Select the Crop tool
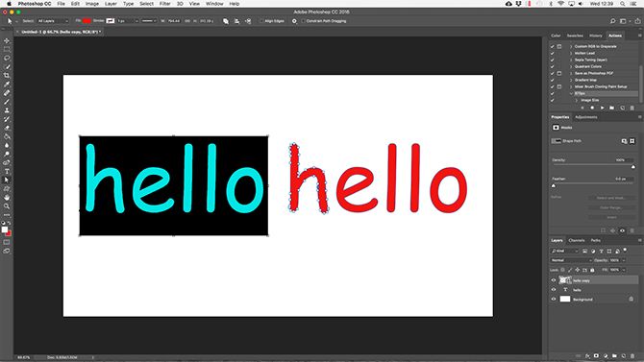Viewport: 644px width, 362px height. pyautogui.click(x=7, y=76)
